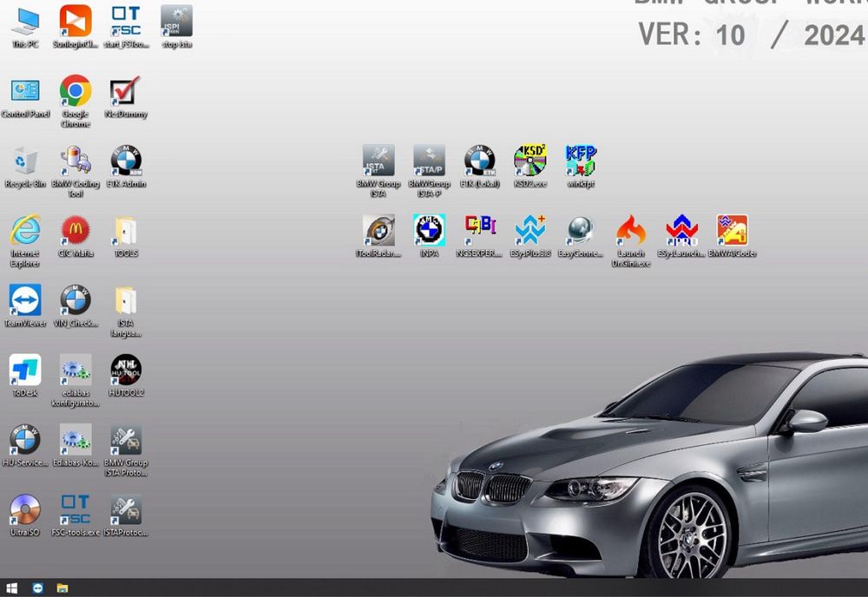Click the TeamViewer taskbar icon
This screenshot has width=868, height=597.
[37, 588]
